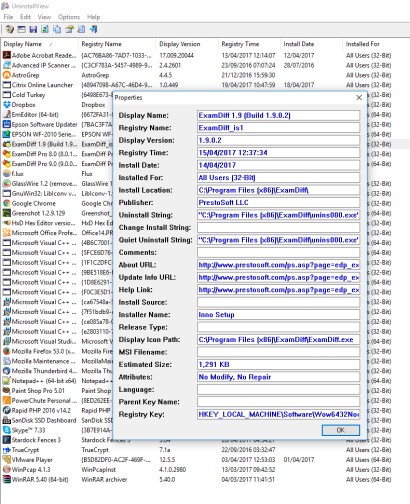Click the Microsoft Office Professional row icon
Image resolution: width=410 pixels, height=504 pixels.
[6, 233]
